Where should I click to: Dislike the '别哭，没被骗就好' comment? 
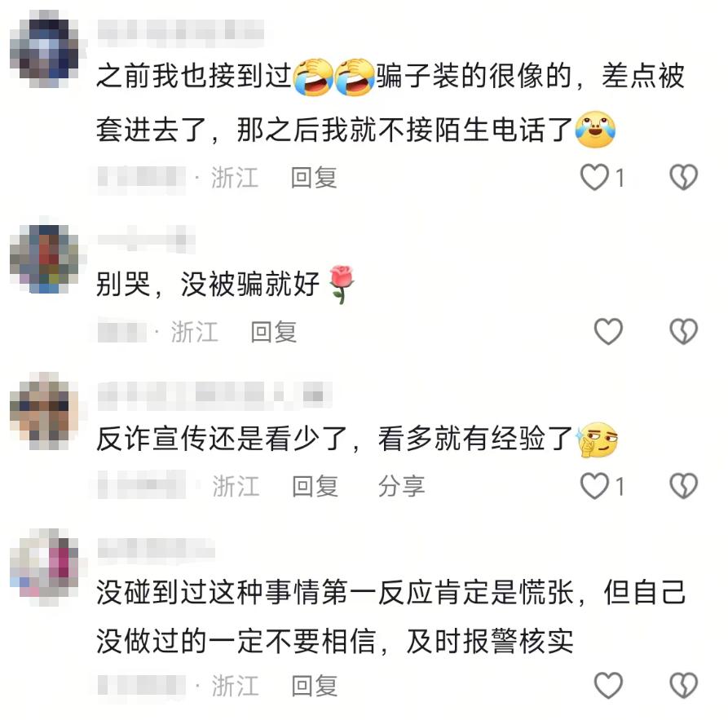click(x=683, y=332)
